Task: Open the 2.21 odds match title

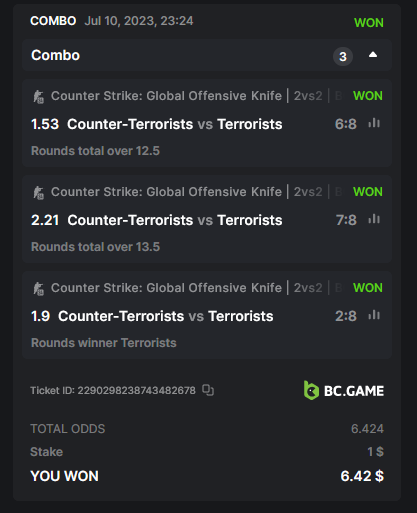Action: [175, 220]
